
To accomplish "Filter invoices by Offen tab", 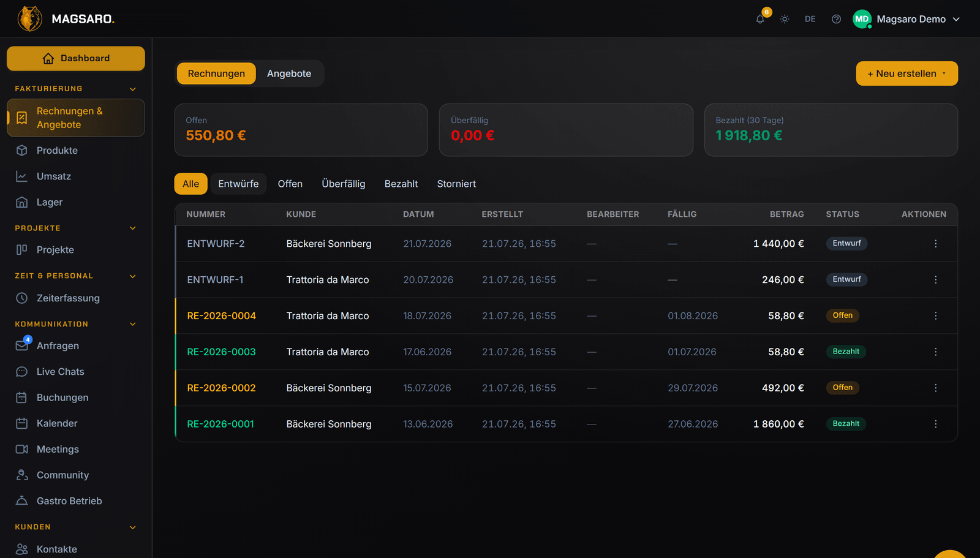I will [x=290, y=184].
